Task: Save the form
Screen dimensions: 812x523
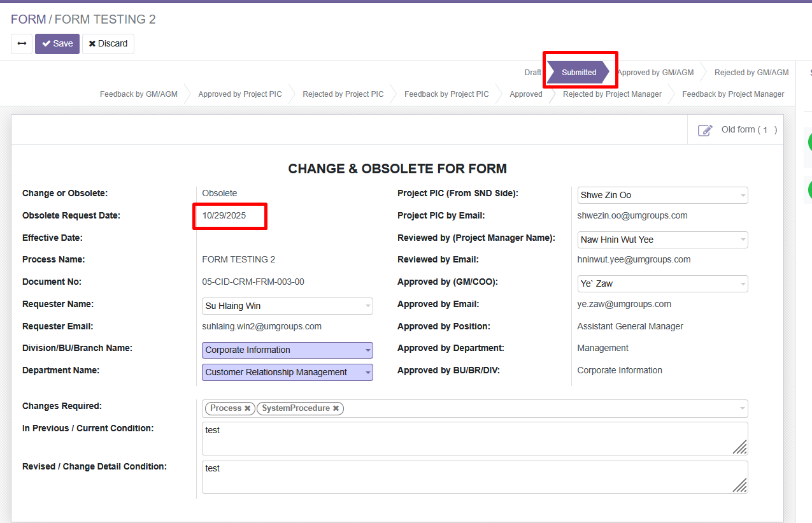Action: pos(57,44)
